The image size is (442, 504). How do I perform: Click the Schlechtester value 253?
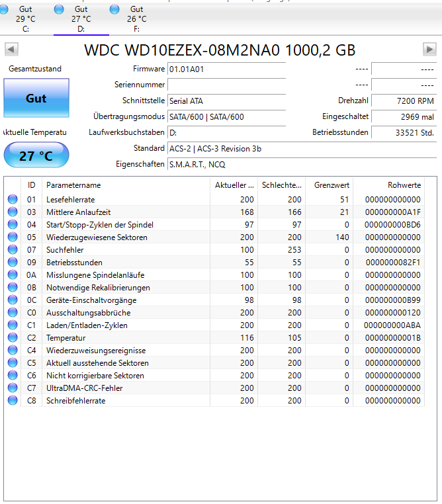(294, 250)
